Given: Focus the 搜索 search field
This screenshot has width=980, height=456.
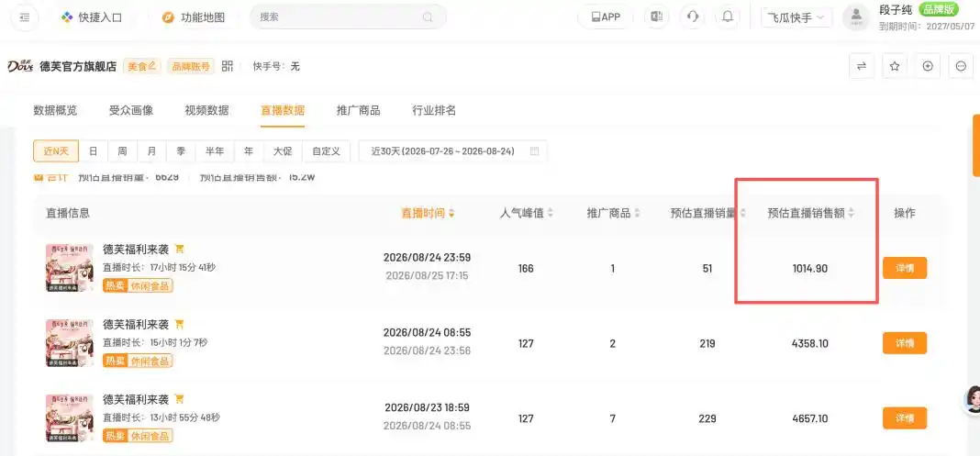Looking at the screenshot, I should 348,17.
